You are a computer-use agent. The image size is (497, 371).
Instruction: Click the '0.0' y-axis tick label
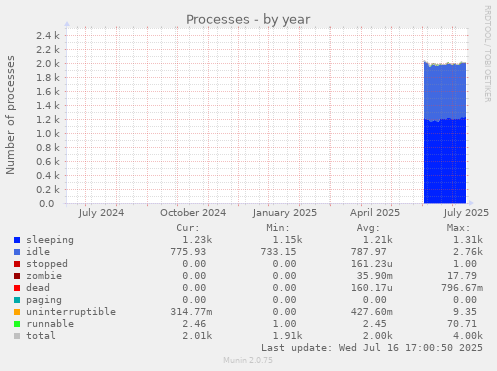(47, 203)
